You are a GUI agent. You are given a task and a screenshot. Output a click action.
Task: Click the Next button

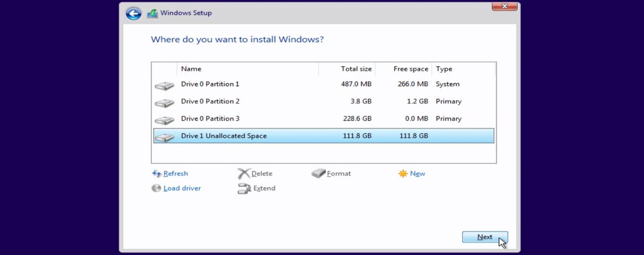[485, 237]
